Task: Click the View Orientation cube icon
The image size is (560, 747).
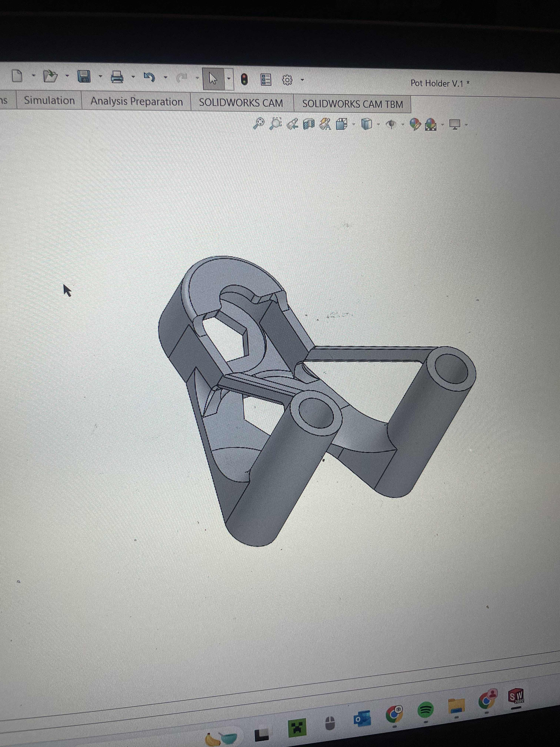Action: pyautogui.click(x=342, y=125)
